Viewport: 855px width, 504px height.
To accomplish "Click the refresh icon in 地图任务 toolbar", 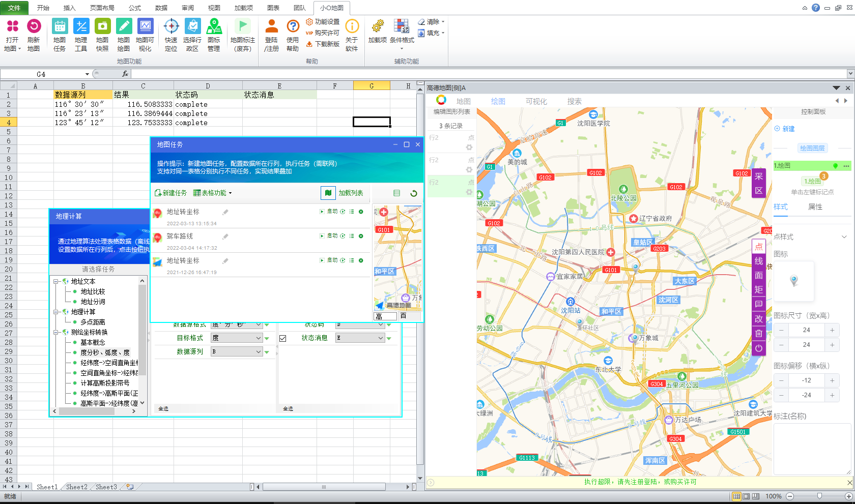I will coord(414,193).
